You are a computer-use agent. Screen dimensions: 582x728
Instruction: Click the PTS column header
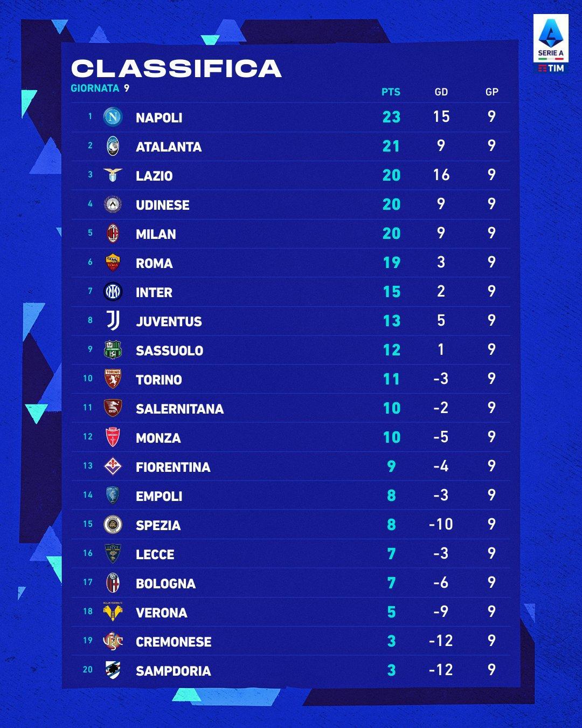click(391, 92)
